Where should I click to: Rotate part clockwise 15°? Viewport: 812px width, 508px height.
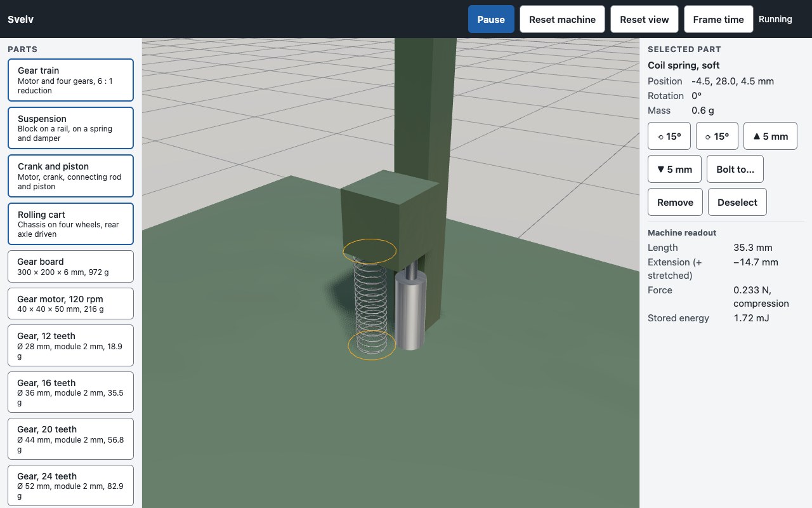[x=717, y=136]
